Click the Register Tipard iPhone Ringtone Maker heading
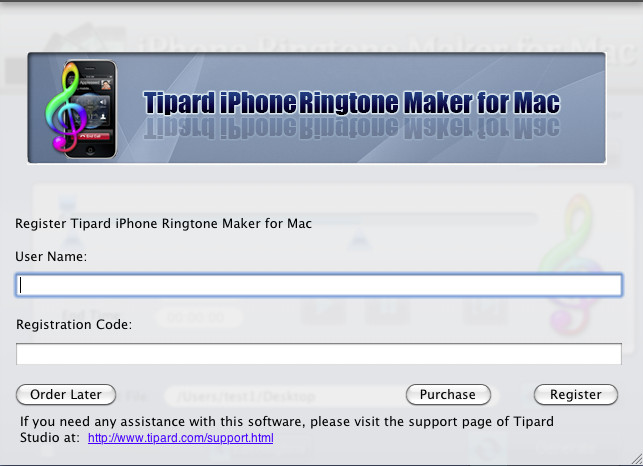Screen dimensions: 643x466 163,224
